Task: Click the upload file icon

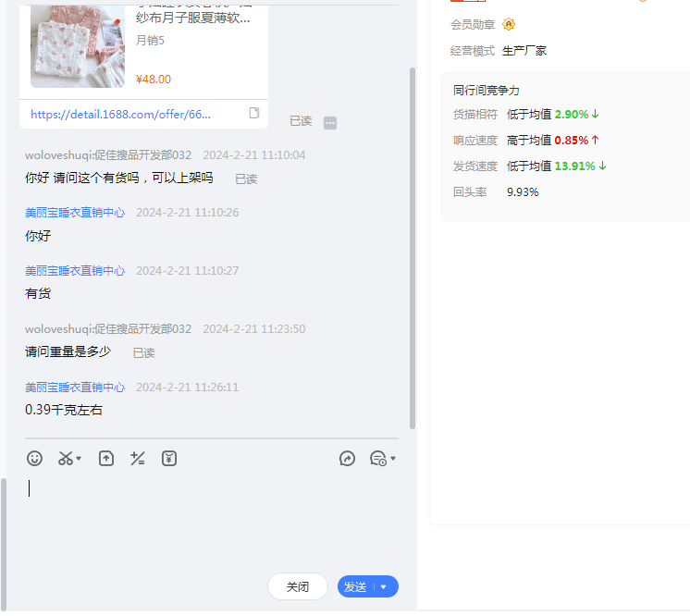Action: pos(106,458)
